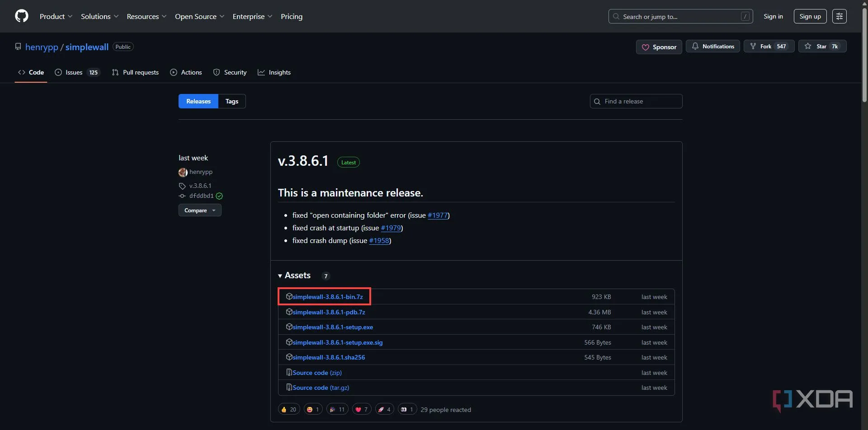Open issue #1958 link

pos(379,240)
